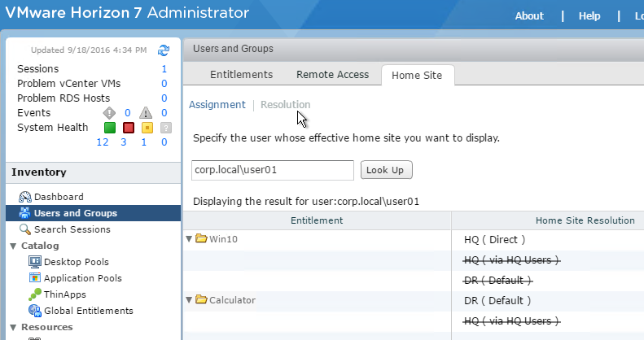644x340 pixels.
Task: Open Dashboard from the Inventory list
Action: tap(58, 197)
